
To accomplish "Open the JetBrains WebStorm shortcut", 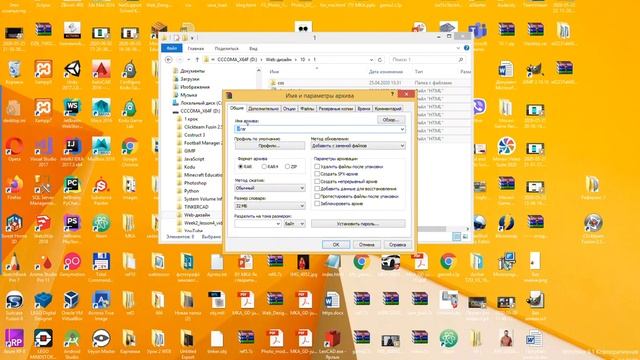I will pyautogui.click(x=72, y=109).
